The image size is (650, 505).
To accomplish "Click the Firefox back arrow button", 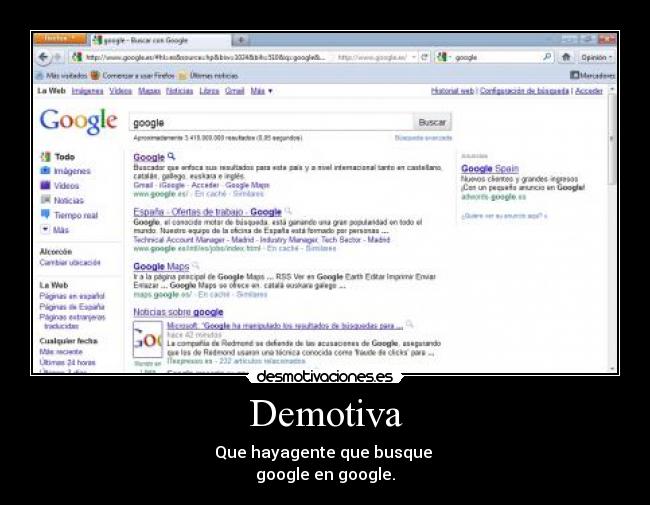I will [x=43, y=57].
